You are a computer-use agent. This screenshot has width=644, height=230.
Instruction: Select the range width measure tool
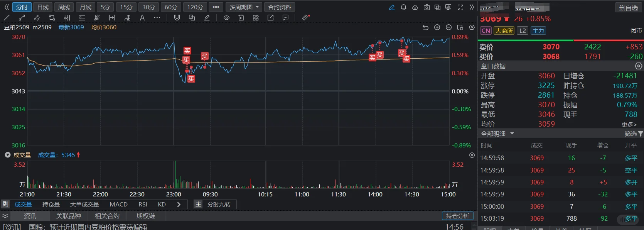point(112,17)
